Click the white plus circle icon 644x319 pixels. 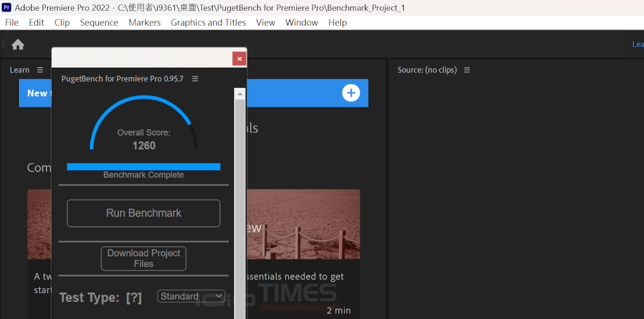pyautogui.click(x=351, y=93)
